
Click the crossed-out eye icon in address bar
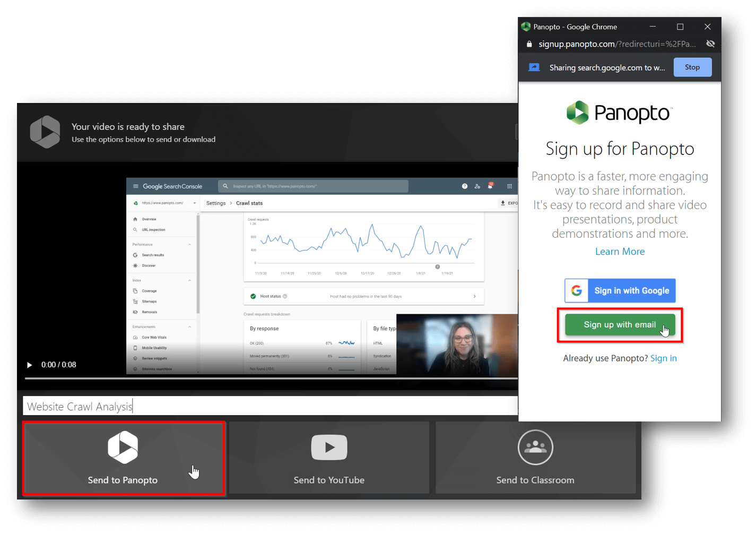click(710, 44)
